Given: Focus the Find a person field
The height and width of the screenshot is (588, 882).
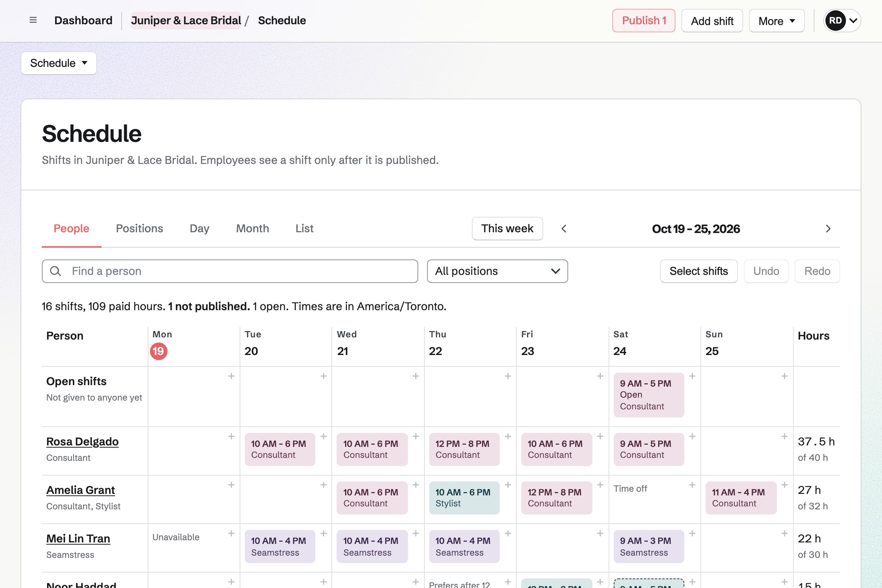Looking at the screenshot, I should point(230,271).
